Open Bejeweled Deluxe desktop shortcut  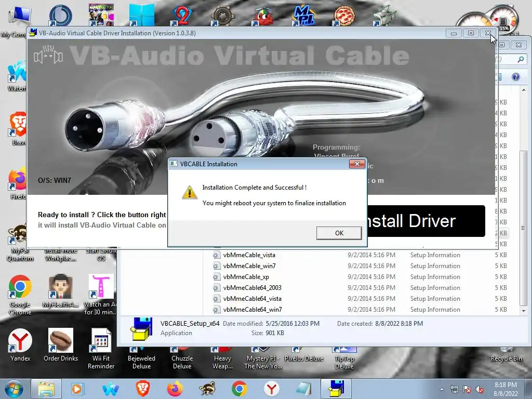141,358
